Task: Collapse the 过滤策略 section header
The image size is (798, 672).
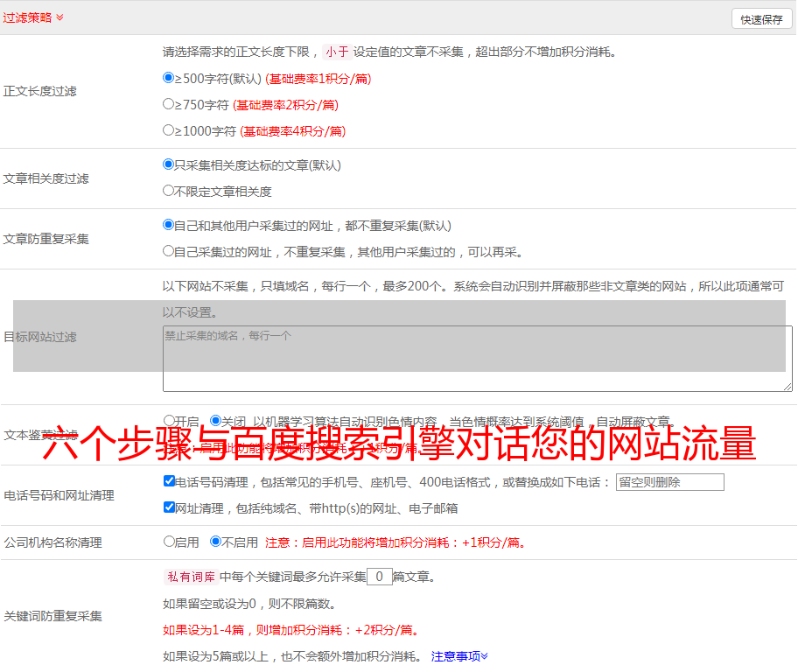Action: [x=33, y=17]
